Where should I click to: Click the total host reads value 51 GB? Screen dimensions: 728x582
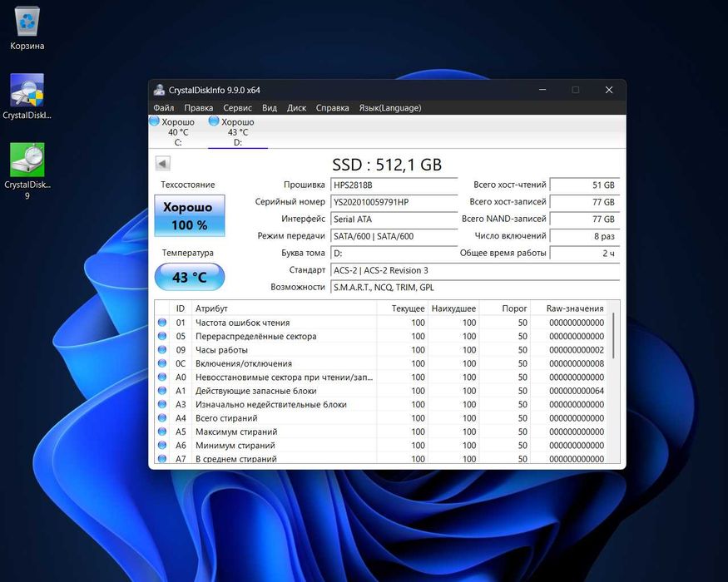click(585, 185)
